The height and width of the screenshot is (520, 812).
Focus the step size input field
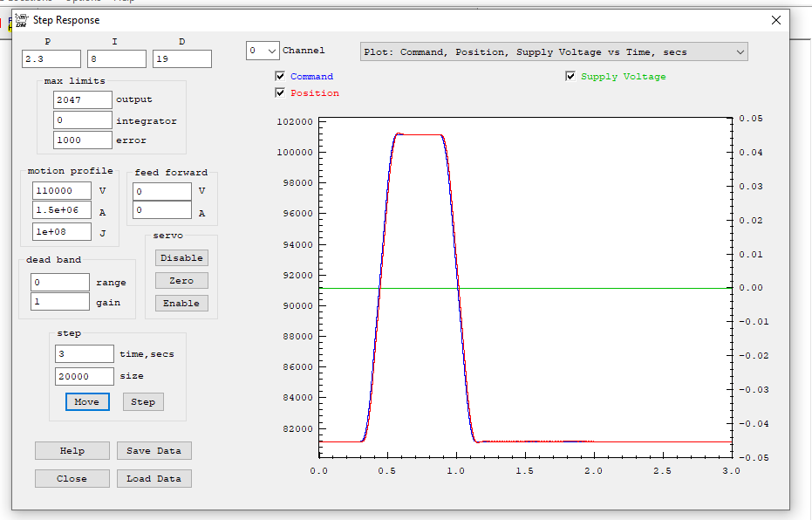[85, 376]
